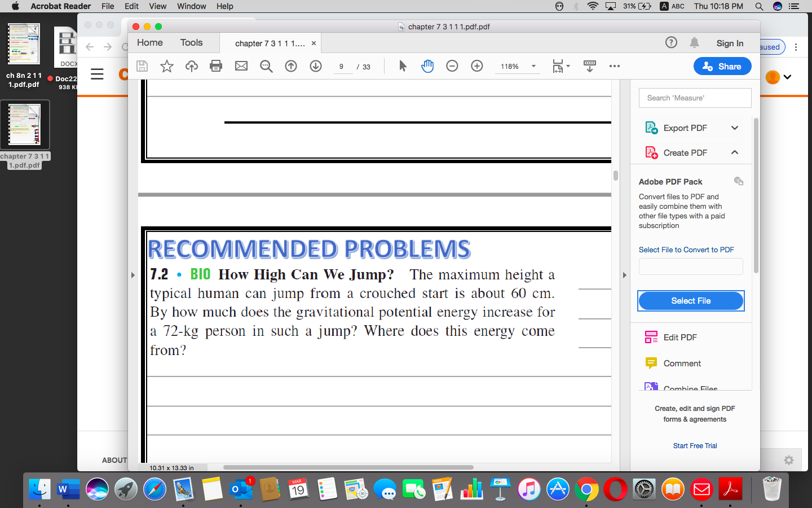Go to next page arrow
This screenshot has height=508, width=812.
coord(316,66)
